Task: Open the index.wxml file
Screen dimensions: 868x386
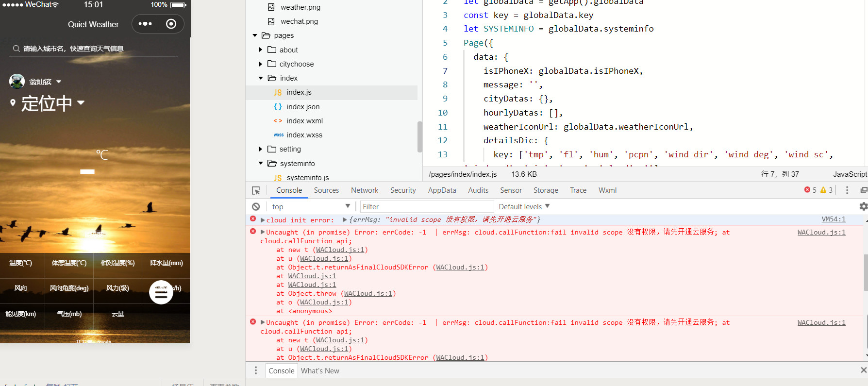Action: coord(304,121)
